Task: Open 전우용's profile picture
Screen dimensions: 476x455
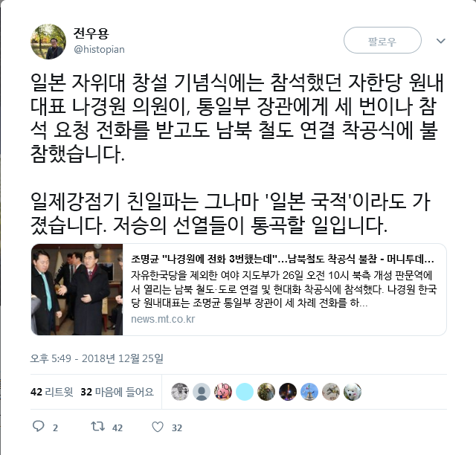Action: tap(48, 42)
